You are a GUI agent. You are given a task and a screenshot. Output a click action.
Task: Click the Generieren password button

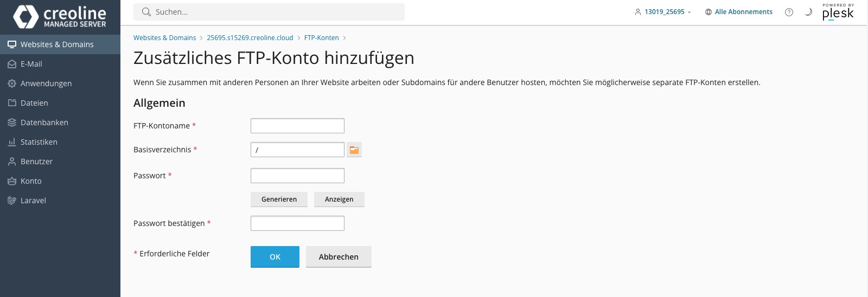tap(279, 199)
